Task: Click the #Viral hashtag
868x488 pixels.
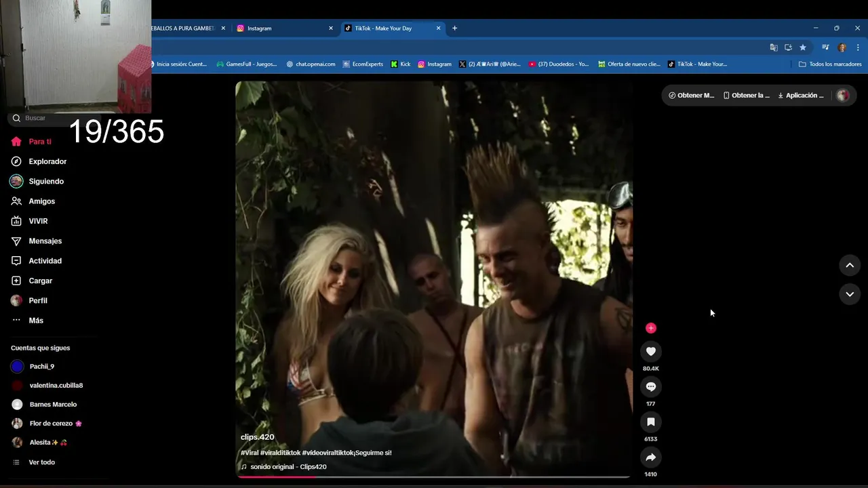Action: [249, 453]
